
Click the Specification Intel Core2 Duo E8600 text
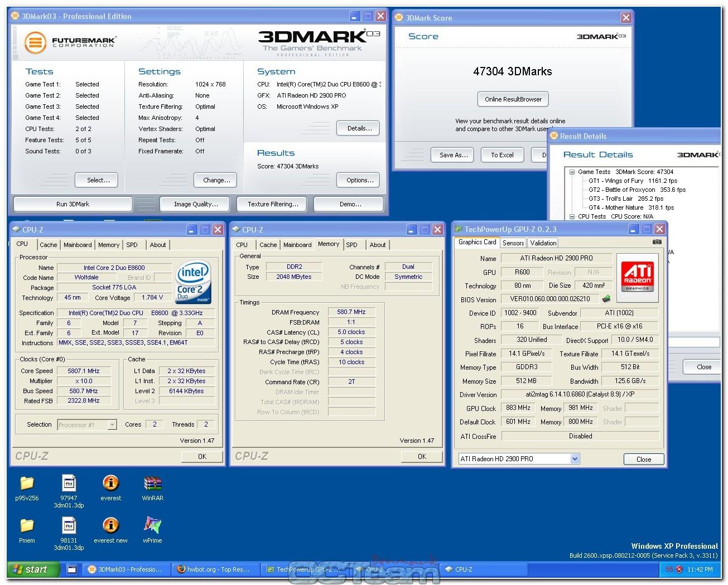(136, 313)
